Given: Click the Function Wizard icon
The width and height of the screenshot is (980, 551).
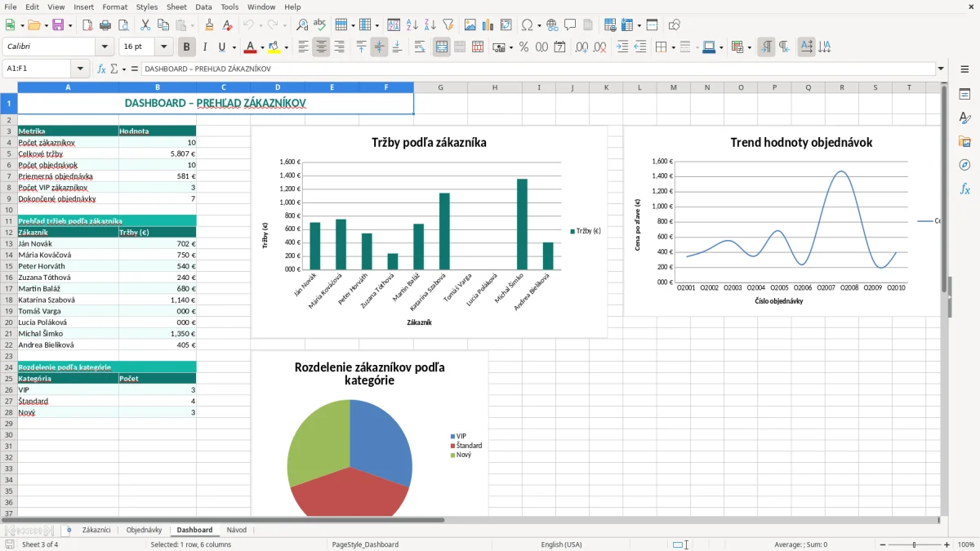Looking at the screenshot, I should pyautogui.click(x=101, y=69).
